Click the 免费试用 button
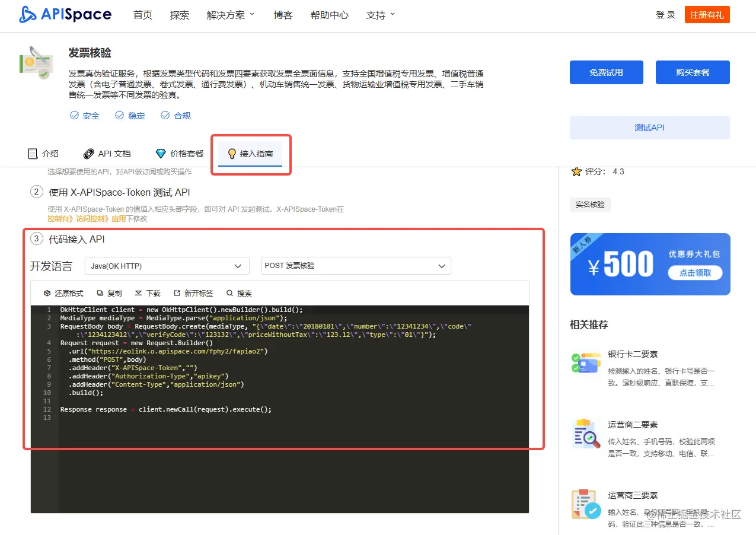Screen dimensions: 756x535 click(607, 72)
